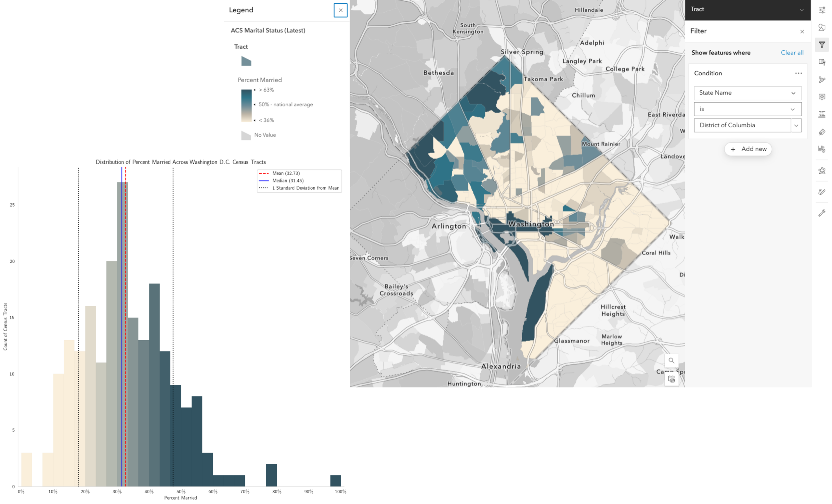Open the Sketch pencil icon
832x504 pixels.
pos(822,192)
